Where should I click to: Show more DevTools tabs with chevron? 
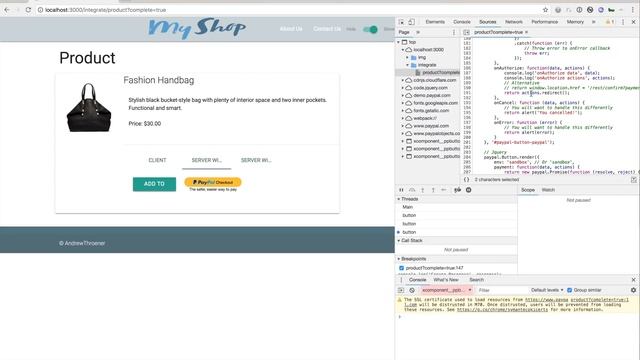click(594, 22)
